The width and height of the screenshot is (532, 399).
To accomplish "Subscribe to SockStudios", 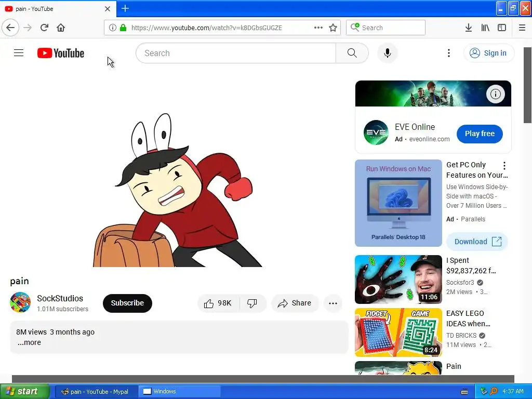I will pos(127,303).
